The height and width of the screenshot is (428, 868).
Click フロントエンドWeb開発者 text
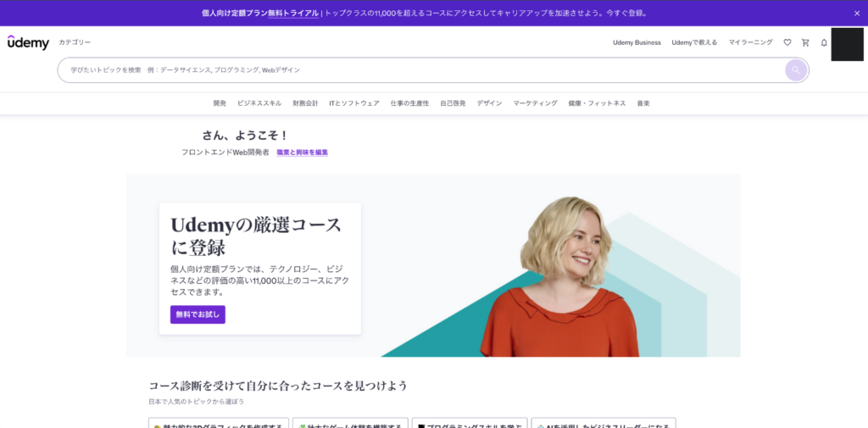point(225,153)
